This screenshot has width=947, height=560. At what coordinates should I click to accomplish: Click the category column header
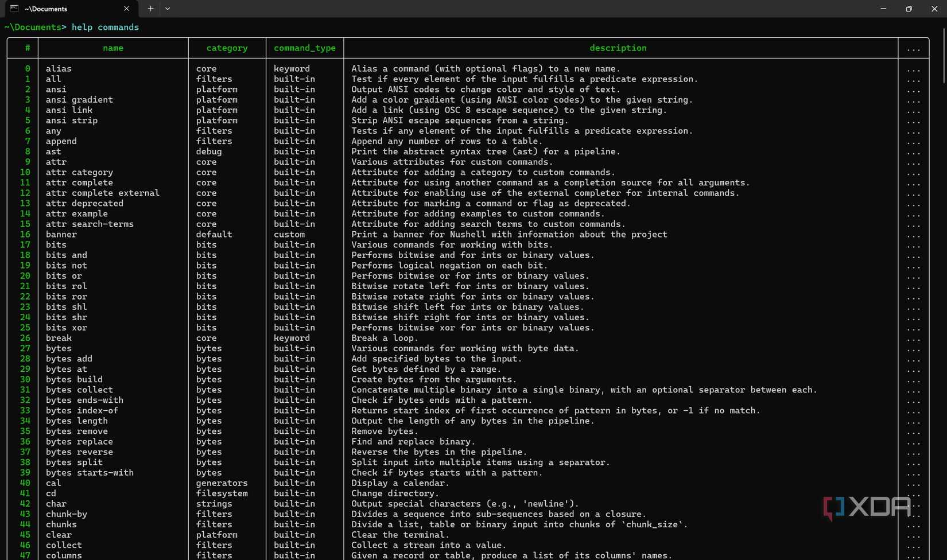pyautogui.click(x=227, y=48)
